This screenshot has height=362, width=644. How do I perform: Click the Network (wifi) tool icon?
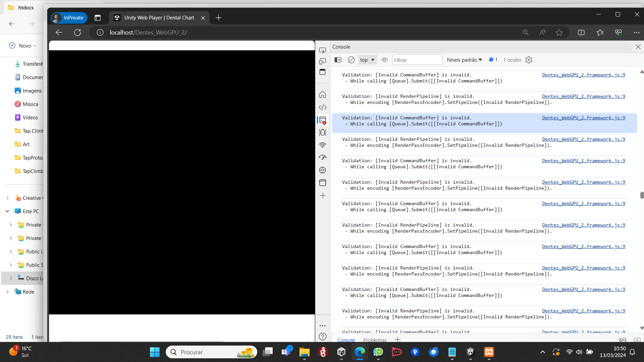point(322,145)
